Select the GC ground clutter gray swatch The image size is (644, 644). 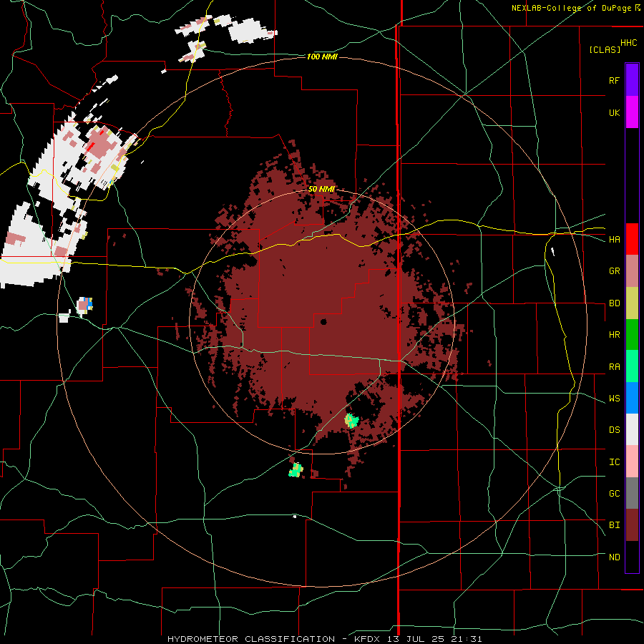pyautogui.click(x=632, y=493)
